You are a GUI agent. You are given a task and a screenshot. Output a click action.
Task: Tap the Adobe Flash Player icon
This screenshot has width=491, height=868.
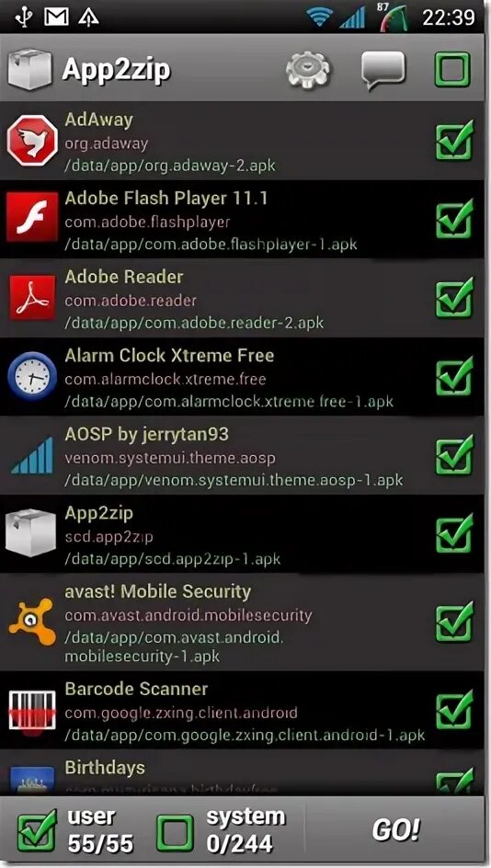pyautogui.click(x=32, y=218)
